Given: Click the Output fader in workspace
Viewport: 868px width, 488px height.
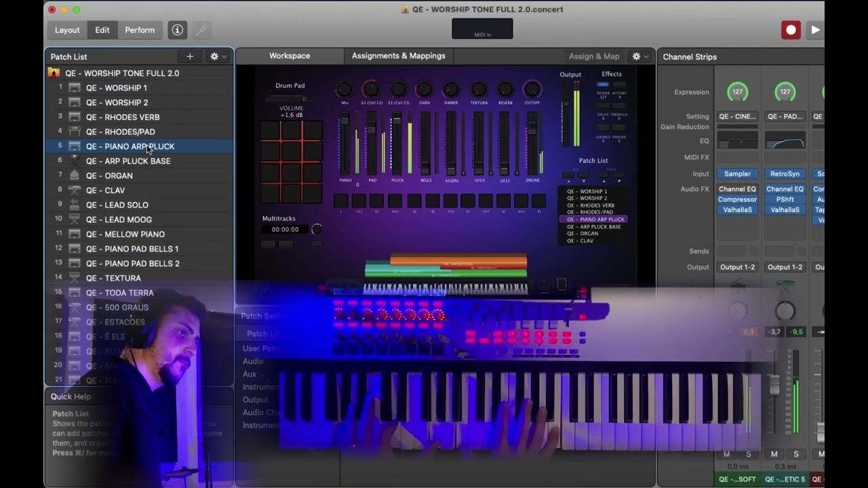Looking at the screenshot, I should pos(566,113).
